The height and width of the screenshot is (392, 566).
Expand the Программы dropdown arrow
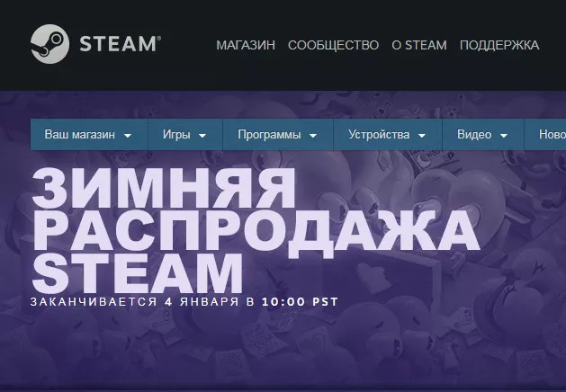pyautogui.click(x=313, y=136)
